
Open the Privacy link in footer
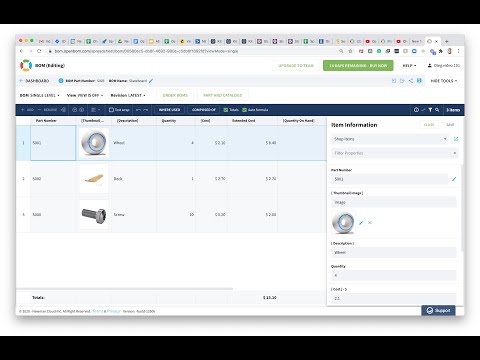114,311
